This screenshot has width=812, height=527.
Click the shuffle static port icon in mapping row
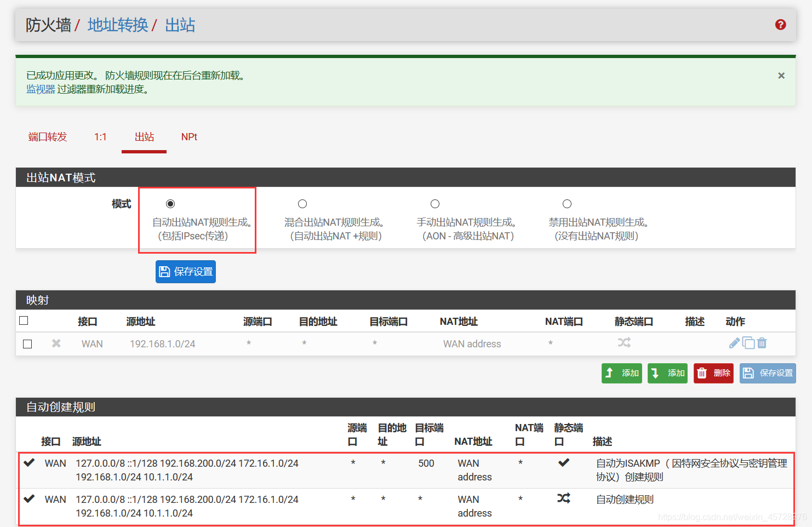(x=624, y=343)
